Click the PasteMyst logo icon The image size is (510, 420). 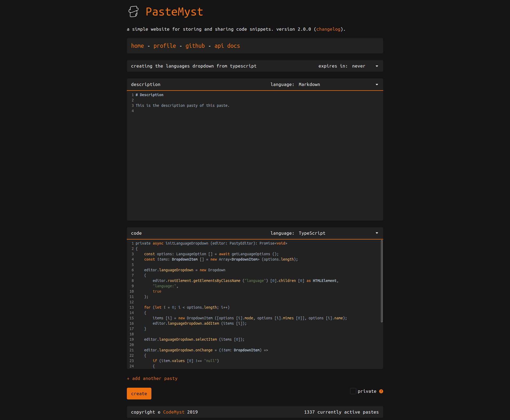pos(134,12)
